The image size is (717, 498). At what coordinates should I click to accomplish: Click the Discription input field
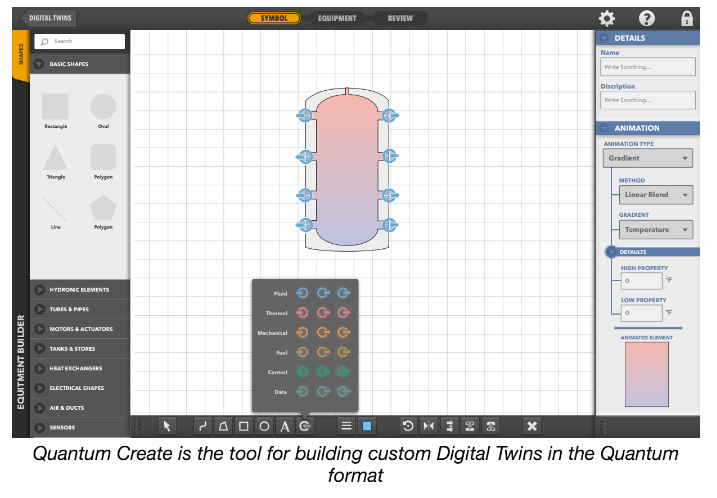647,100
